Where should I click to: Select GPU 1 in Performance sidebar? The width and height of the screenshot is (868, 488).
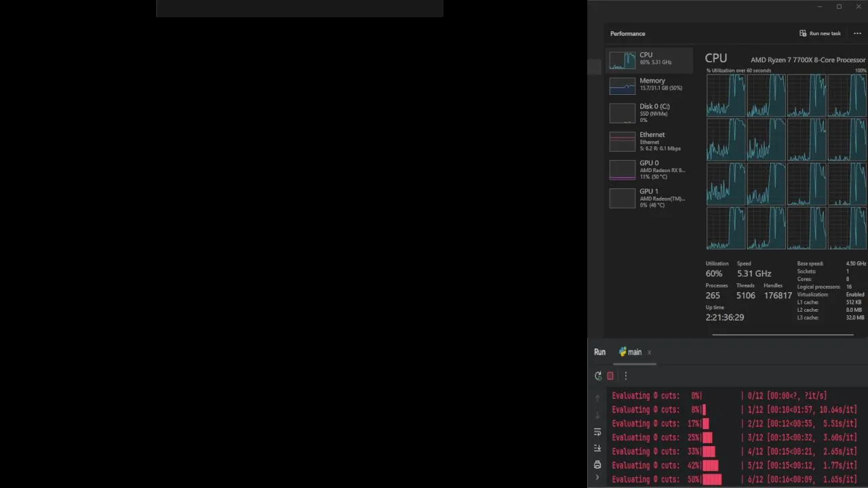(650, 198)
